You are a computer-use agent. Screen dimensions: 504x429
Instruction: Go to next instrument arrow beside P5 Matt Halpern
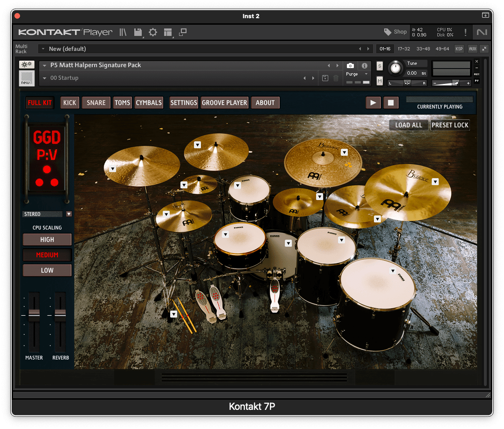(337, 65)
